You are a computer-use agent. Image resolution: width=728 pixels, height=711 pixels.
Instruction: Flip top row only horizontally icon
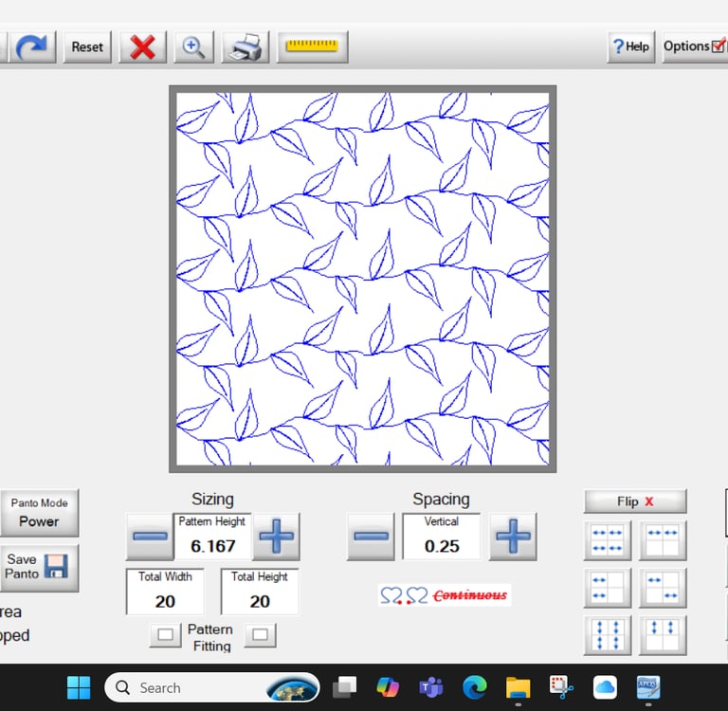663,540
